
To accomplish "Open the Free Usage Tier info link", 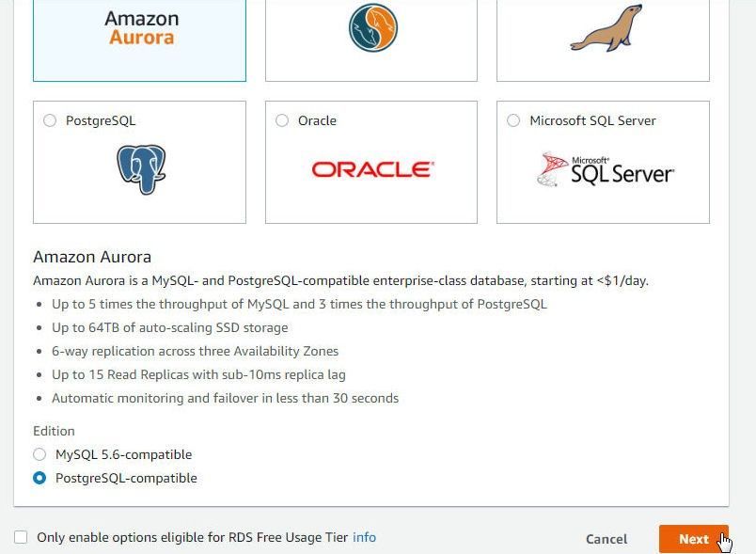I will pyautogui.click(x=364, y=537).
